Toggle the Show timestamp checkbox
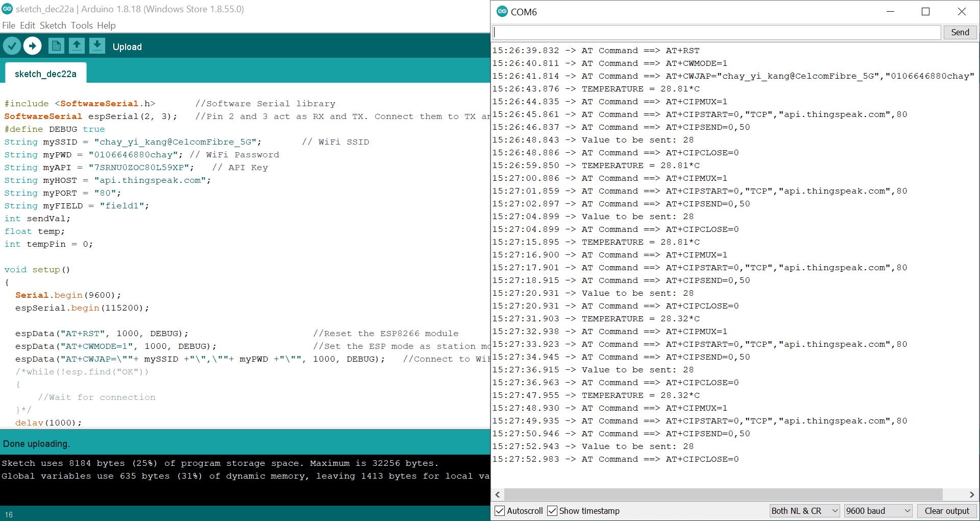Viewport: 980px width, 521px height. [552, 511]
